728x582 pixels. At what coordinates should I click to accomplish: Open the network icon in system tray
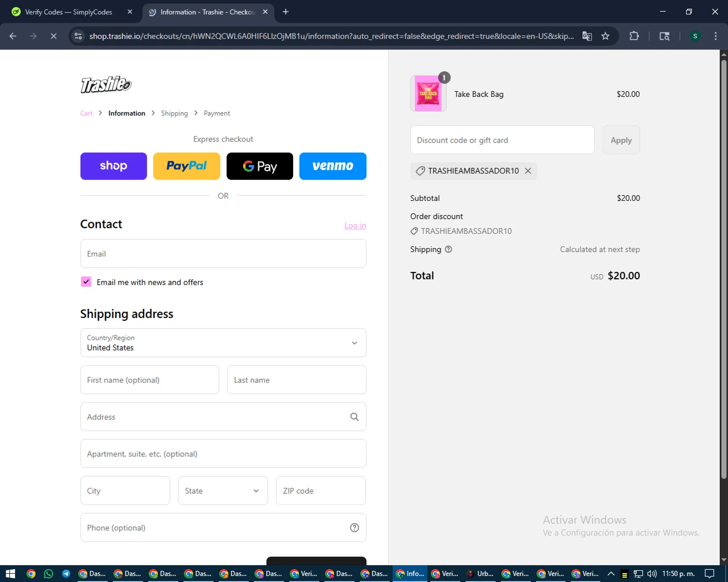click(638, 574)
